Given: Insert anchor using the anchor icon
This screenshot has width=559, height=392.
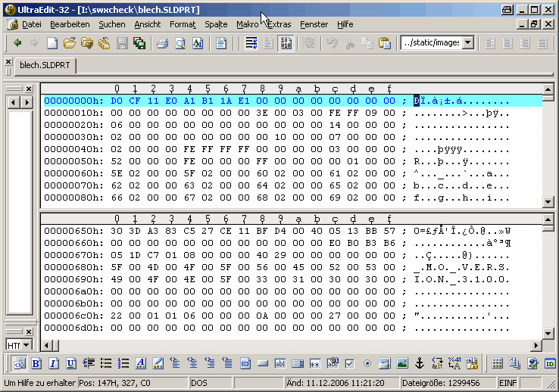Looking at the screenshot, I should tap(420, 363).
